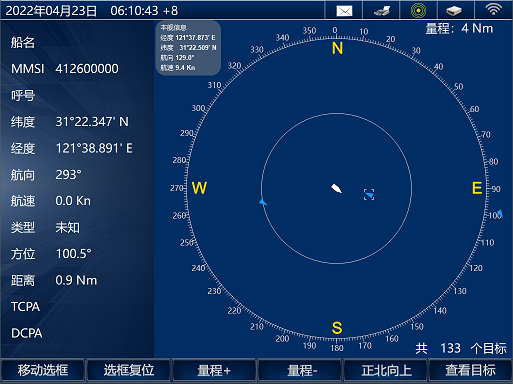The width and height of the screenshot is (513, 384).
Task: Click the yellow S compass label
Action: (x=337, y=328)
